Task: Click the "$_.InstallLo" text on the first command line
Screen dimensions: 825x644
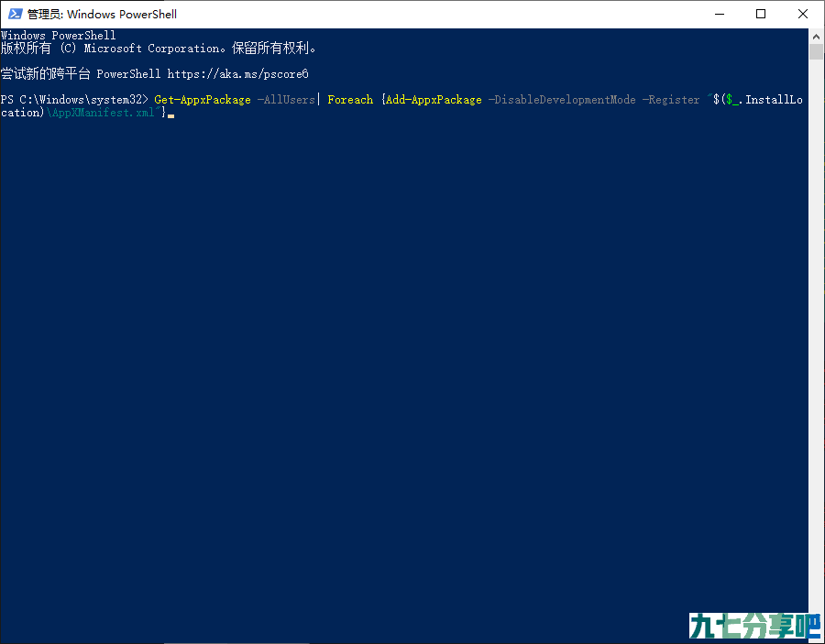Action: click(x=764, y=100)
